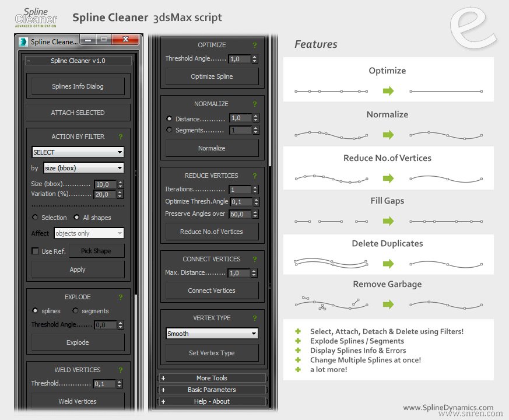Adjust Optimize Threshold Angle spinner
The image size is (509, 420).
point(254,59)
